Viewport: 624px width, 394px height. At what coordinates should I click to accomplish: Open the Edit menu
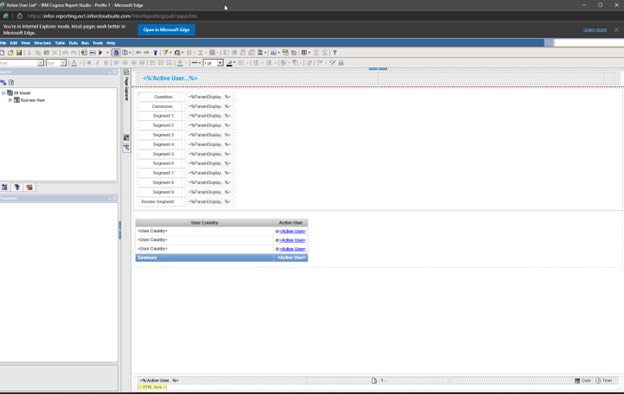click(x=14, y=43)
